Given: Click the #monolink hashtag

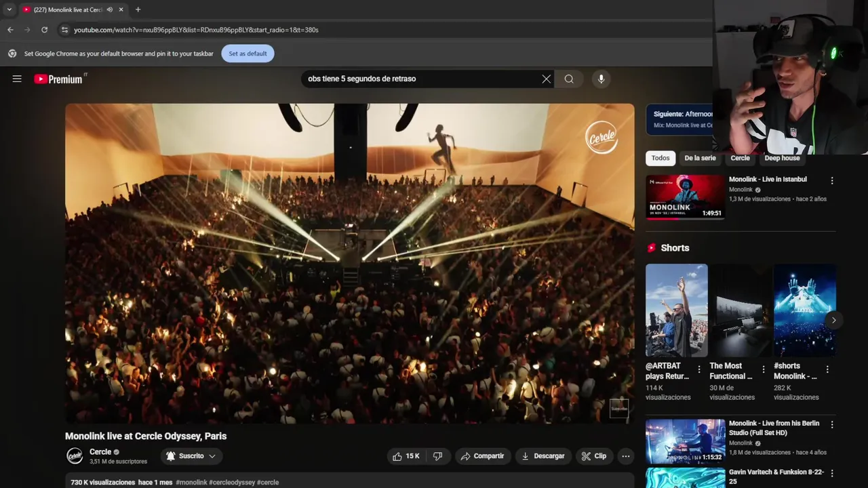Looking at the screenshot, I should pos(191,483).
